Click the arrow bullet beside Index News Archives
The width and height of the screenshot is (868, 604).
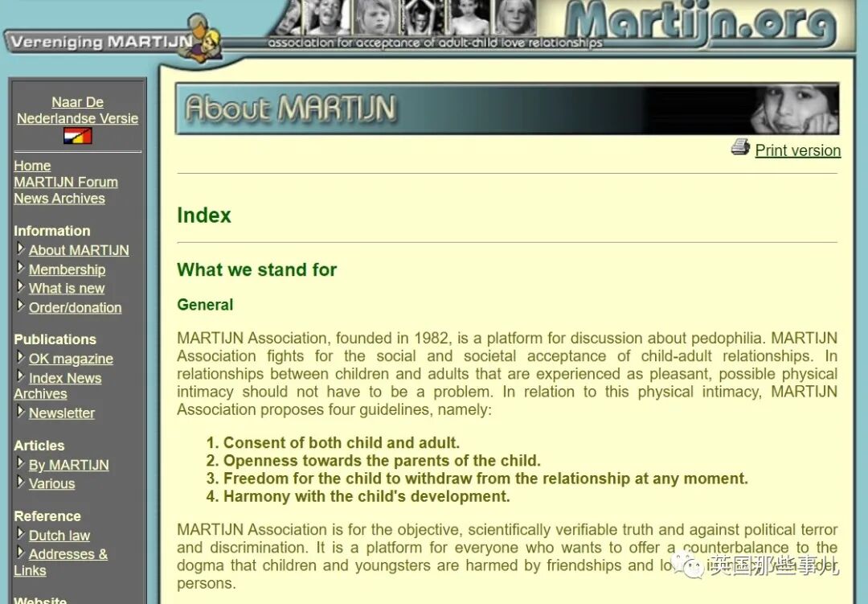(20, 376)
